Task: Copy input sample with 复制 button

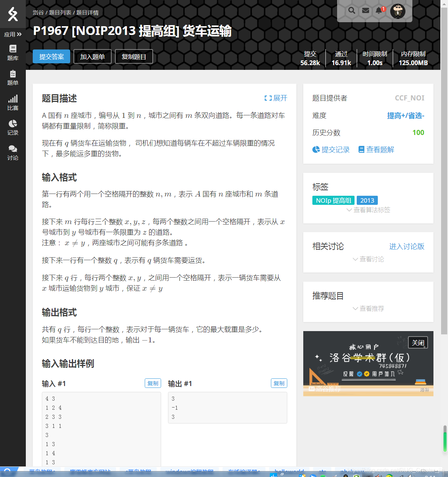Action: click(153, 383)
